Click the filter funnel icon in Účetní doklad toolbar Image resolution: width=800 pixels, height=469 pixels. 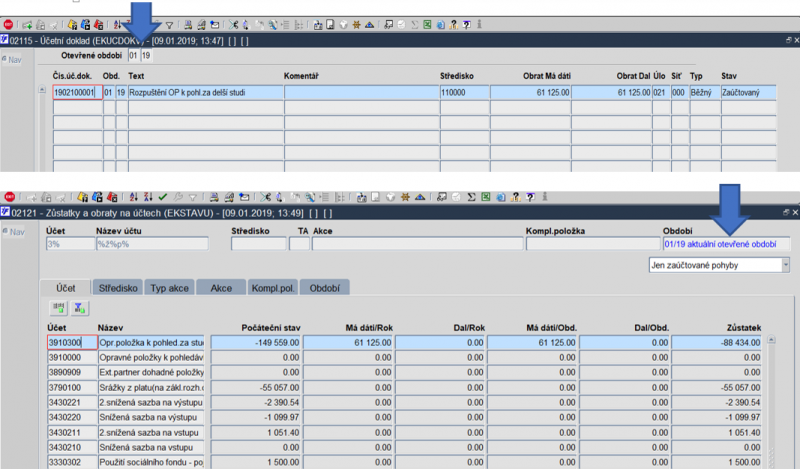[x=169, y=24]
